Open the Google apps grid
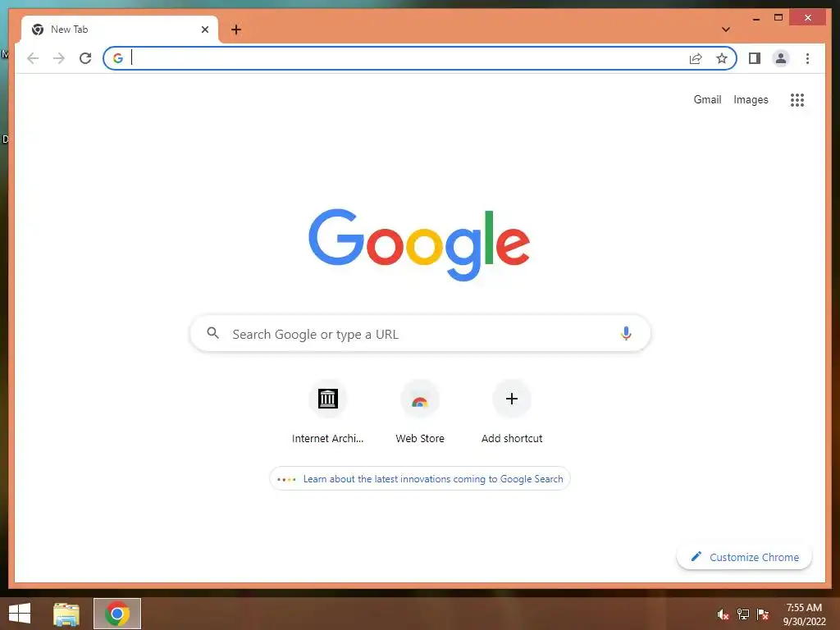 pyautogui.click(x=797, y=100)
